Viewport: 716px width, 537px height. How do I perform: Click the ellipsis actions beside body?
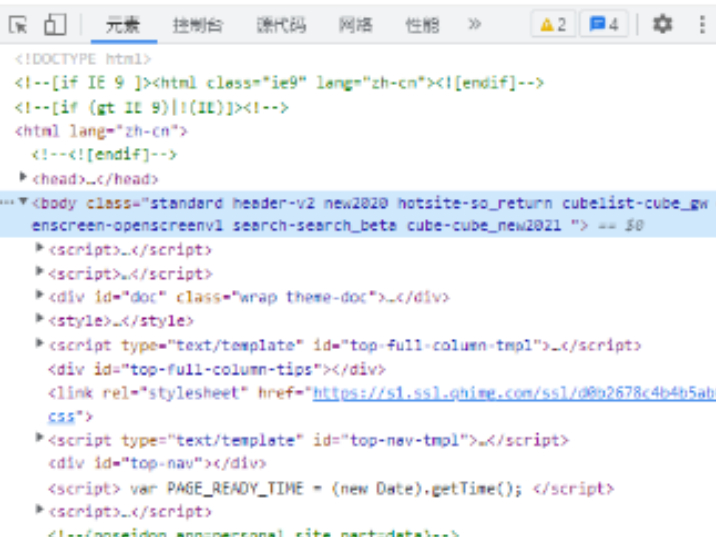[7, 202]
